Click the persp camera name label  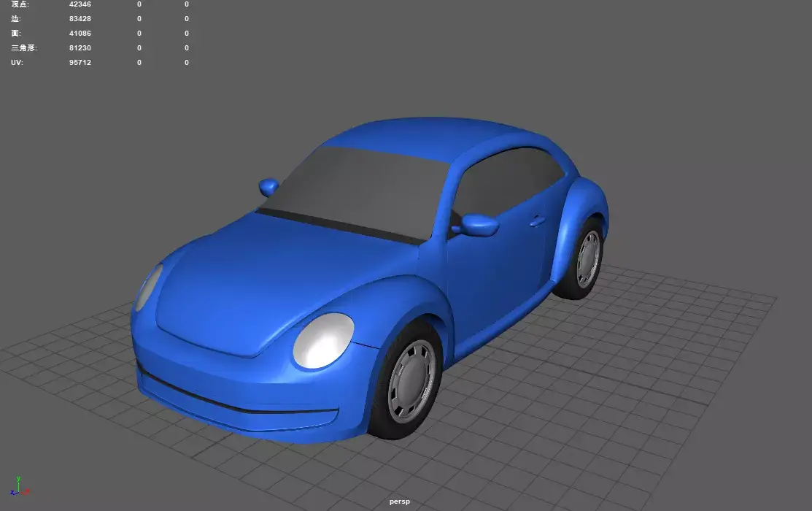pyautogui.click(x=400, y=502)
